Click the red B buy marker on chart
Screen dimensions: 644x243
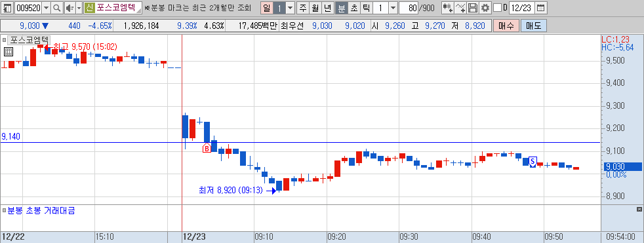pyautogui.click(x=207, y=147)
